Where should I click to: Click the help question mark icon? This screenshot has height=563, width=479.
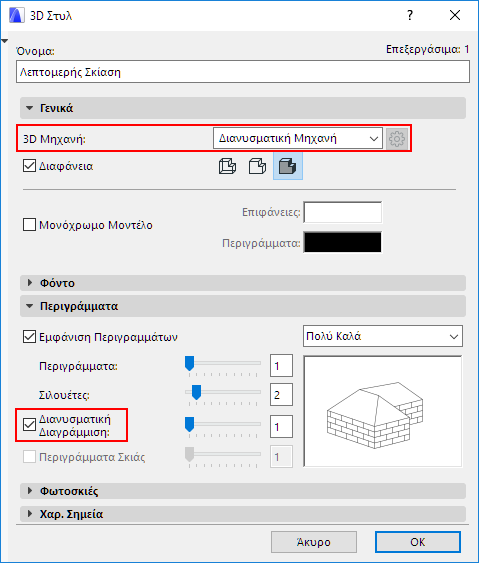[x=410, y=15]
